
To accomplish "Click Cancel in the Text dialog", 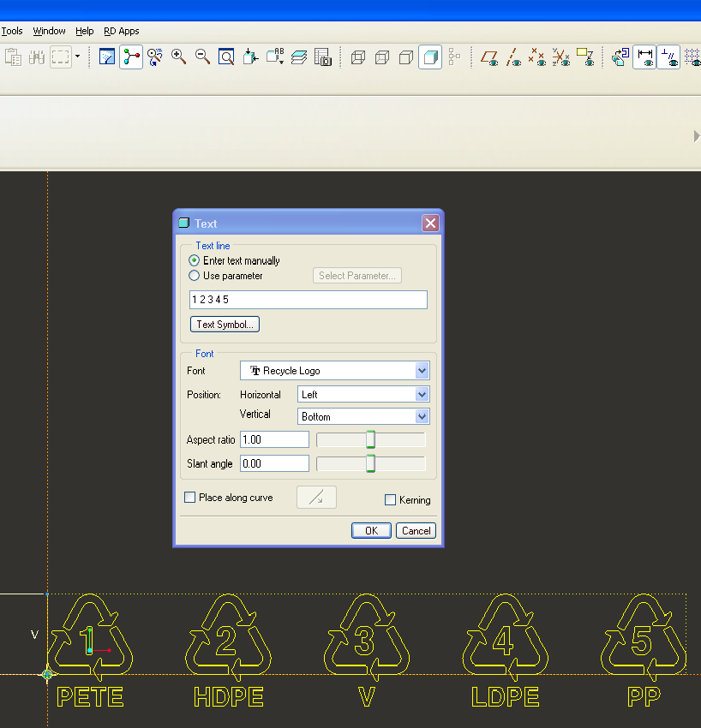I will coord(416,531).
